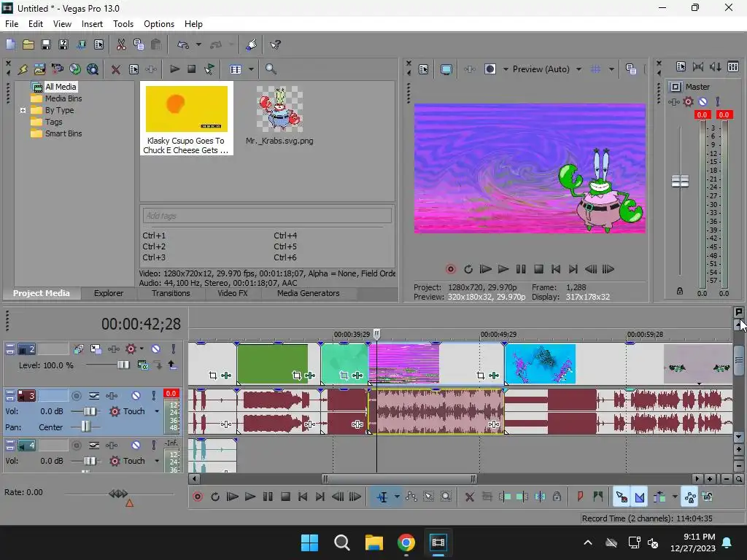Expand the By Type folder in media tree

point(23,110)
